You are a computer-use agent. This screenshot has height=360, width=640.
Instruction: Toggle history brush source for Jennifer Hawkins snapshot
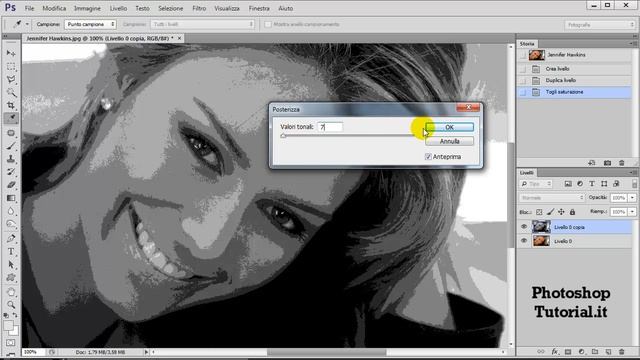pos(523,55)
